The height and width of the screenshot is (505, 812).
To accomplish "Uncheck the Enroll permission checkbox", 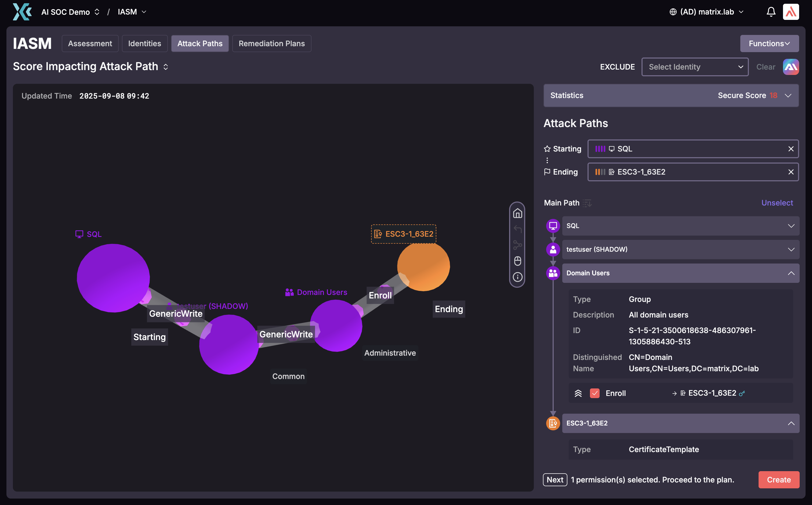I will [x=595, y=393].
